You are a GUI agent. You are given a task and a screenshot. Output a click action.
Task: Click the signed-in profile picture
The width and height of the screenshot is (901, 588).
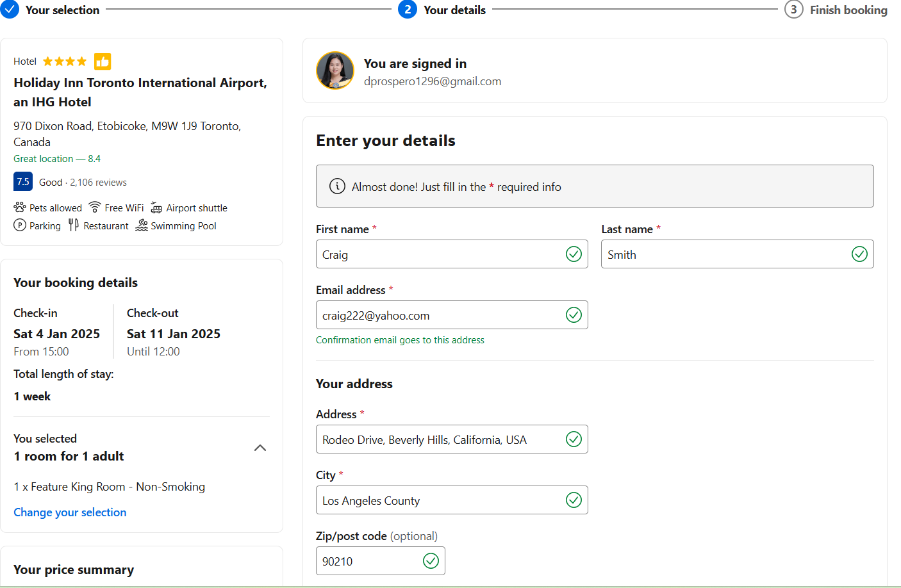(x=335, y=70)
